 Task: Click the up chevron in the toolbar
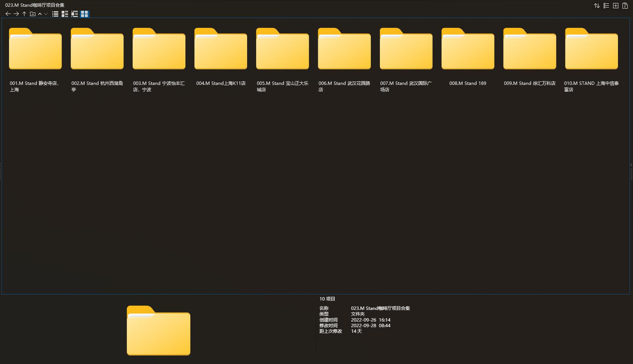coord(40,14)
